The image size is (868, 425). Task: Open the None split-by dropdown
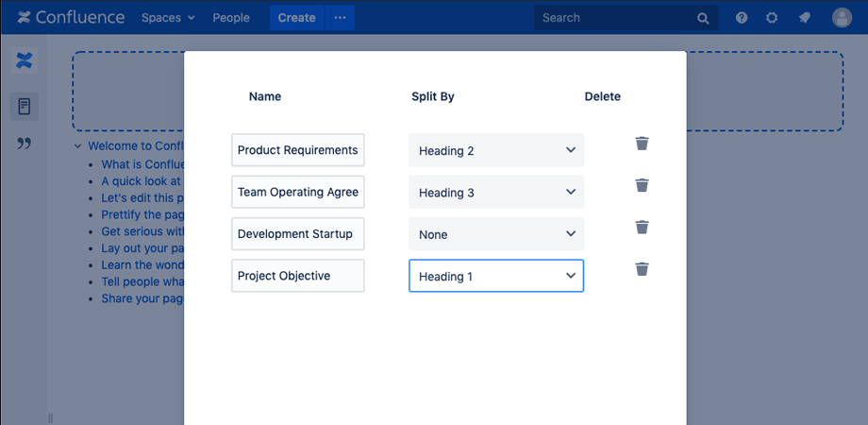pyautogui.click(x=496, y=234)
